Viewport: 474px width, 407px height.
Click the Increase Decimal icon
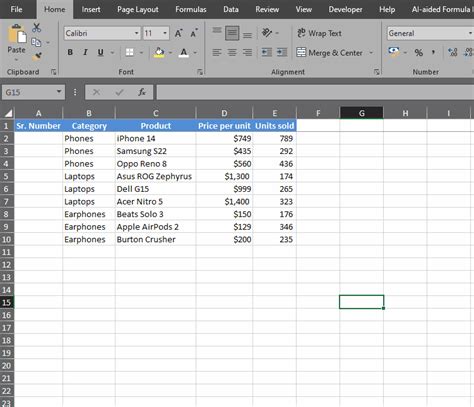coord(453,52)
